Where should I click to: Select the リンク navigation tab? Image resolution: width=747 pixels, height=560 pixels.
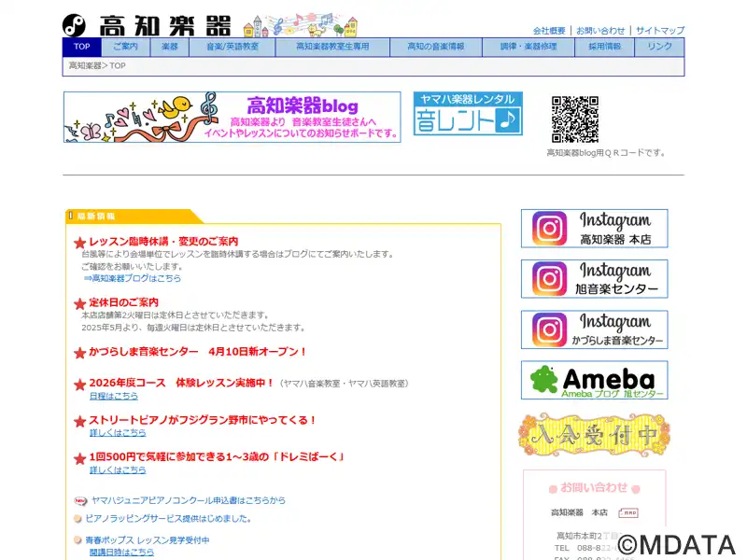tap(659, 47)
